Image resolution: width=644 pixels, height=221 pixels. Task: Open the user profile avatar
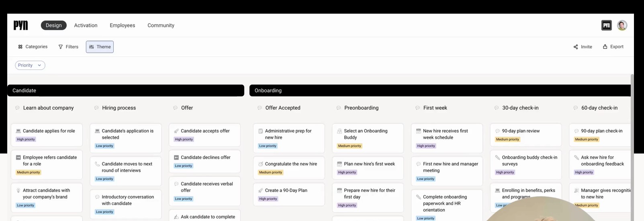pyautogui.click(x=622, y=25)
